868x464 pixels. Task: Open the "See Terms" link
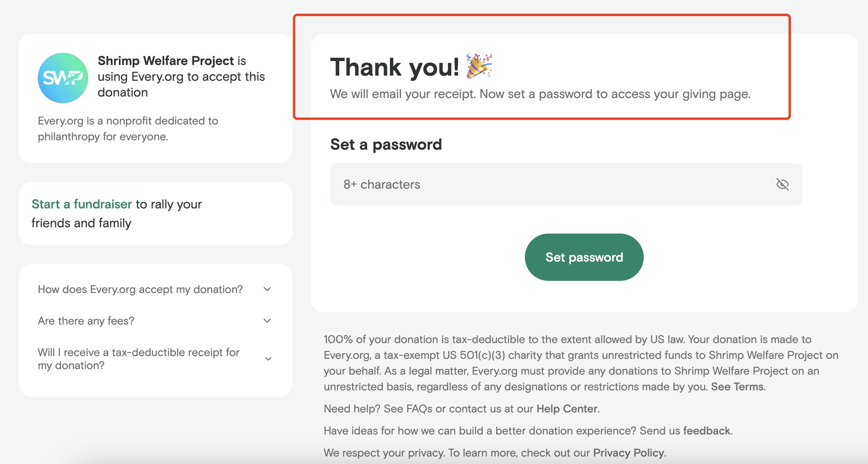pos(737,387)
